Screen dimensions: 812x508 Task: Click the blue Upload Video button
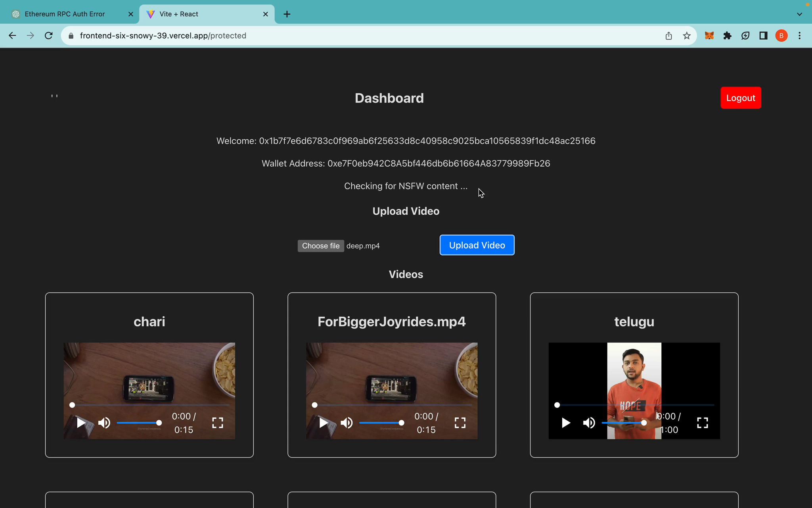point(477,245)
